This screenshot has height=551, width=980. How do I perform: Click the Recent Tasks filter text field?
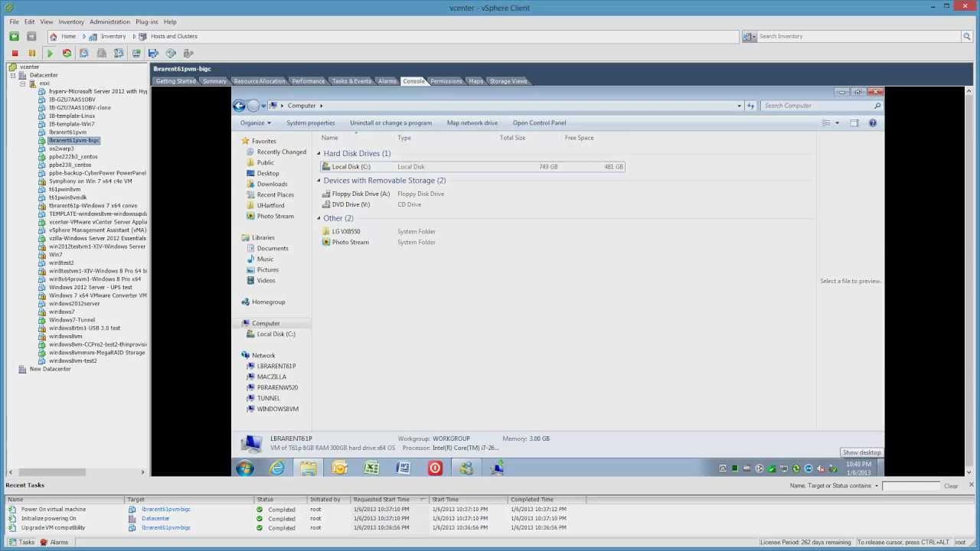click(911, 486)
